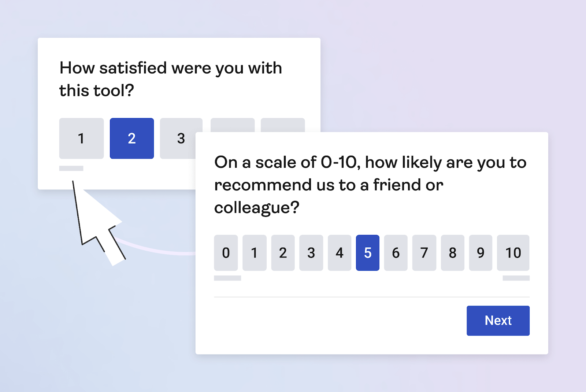Screen dimensions: 586x392
Task: Choose 10 on the recommendation scale
Action: point(513,253)
